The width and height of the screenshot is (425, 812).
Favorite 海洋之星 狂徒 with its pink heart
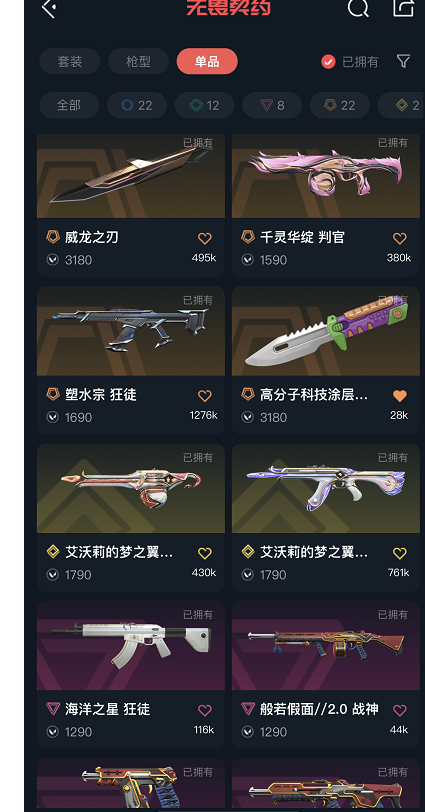(204, 710)
